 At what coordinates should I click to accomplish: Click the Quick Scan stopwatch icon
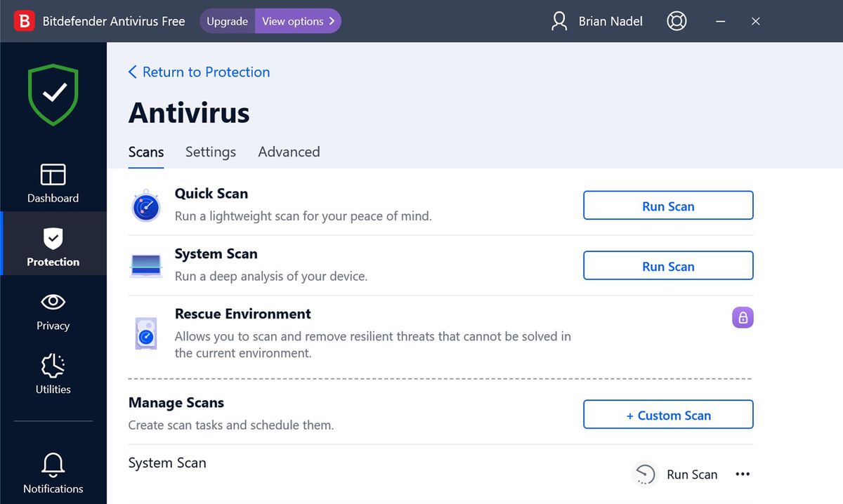[x=145, y=204]
